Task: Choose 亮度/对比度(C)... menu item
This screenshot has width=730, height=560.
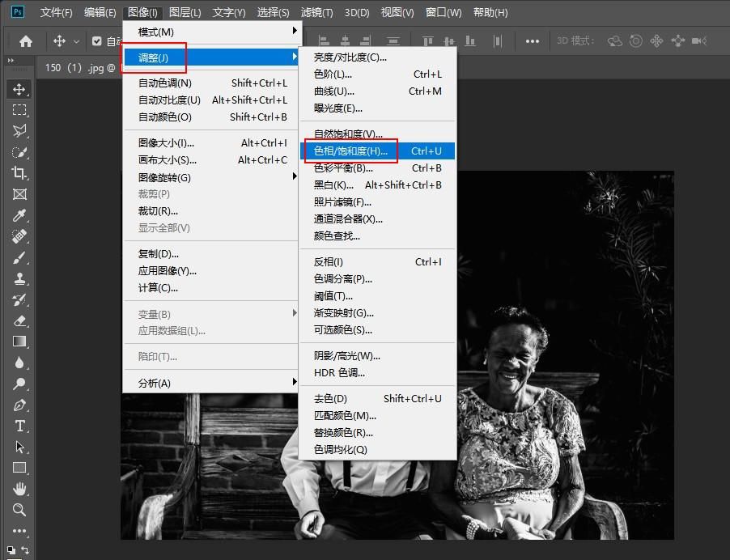Action: coord(377,57)
